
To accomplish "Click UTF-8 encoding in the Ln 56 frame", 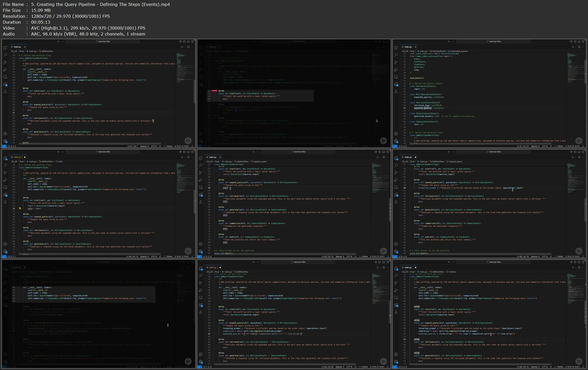I will click(154, 256).
